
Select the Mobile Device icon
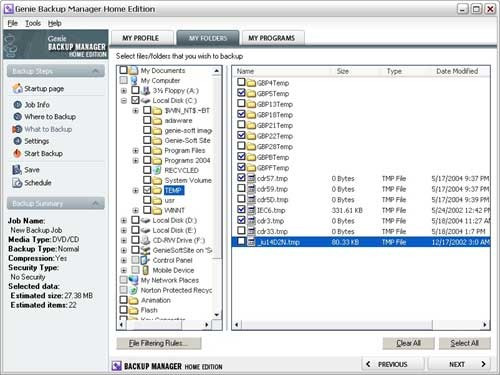click(x=146, y=270)
